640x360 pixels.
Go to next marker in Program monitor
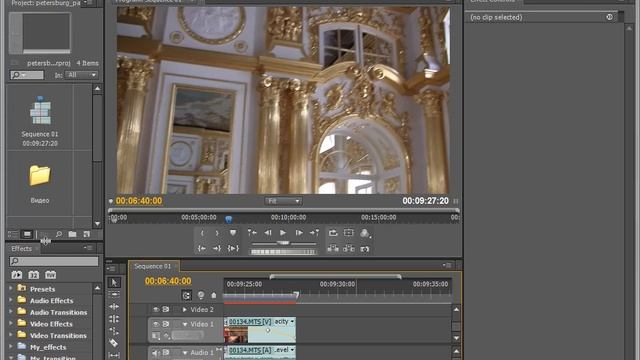(314, 233)
